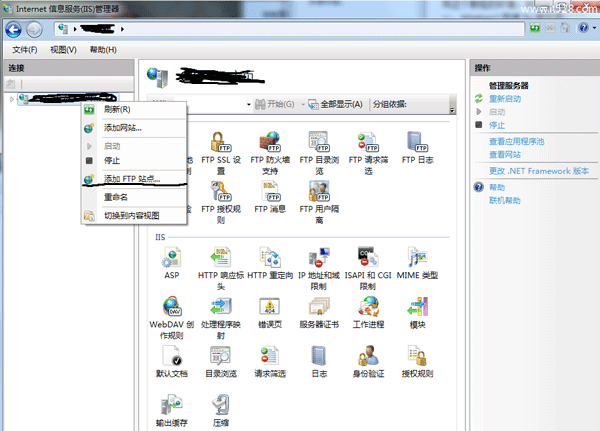600x431 pixels.
Task: Click 全部显示(A) toolbar button
Action: [335, 104]
